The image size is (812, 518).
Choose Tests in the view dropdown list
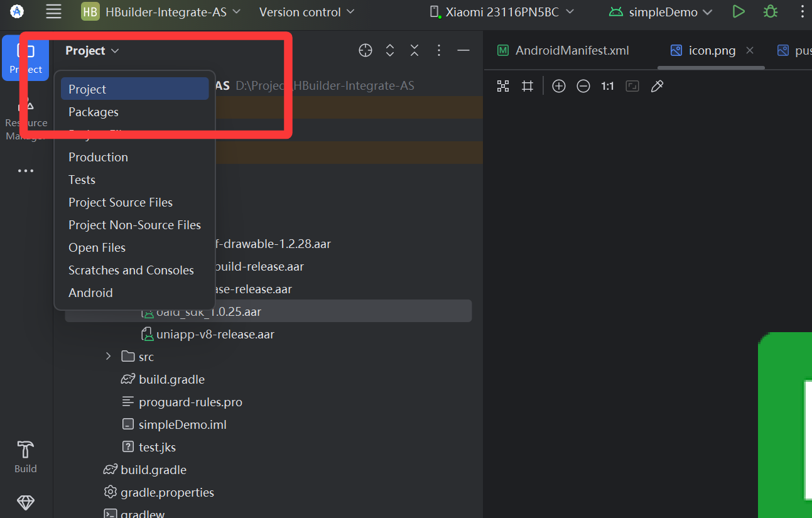134,180
